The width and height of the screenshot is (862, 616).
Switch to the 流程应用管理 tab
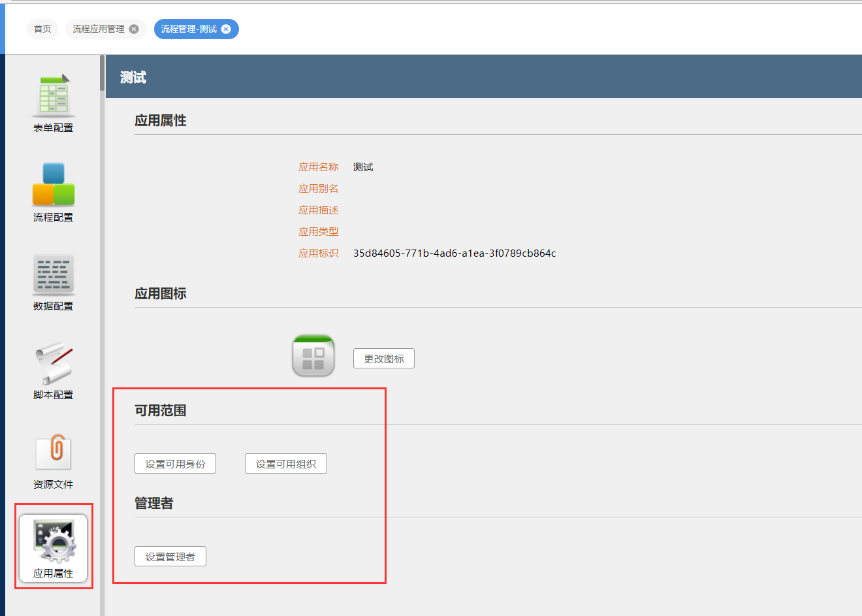click(98, 29)
